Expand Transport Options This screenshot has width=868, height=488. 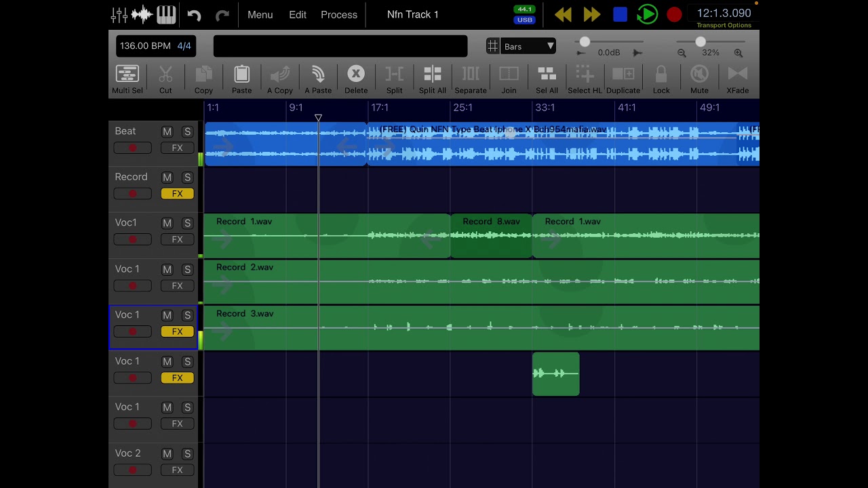click(x=724, y=26)
